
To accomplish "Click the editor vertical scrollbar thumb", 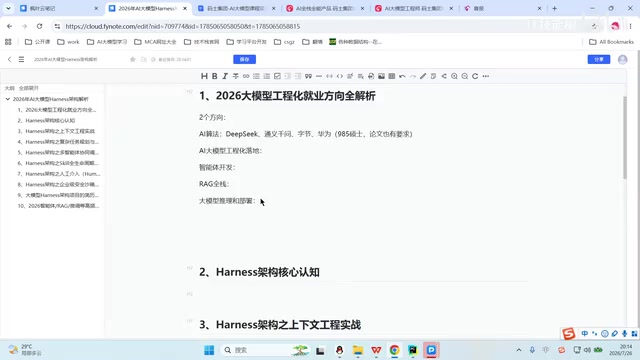I will (624, 138).
